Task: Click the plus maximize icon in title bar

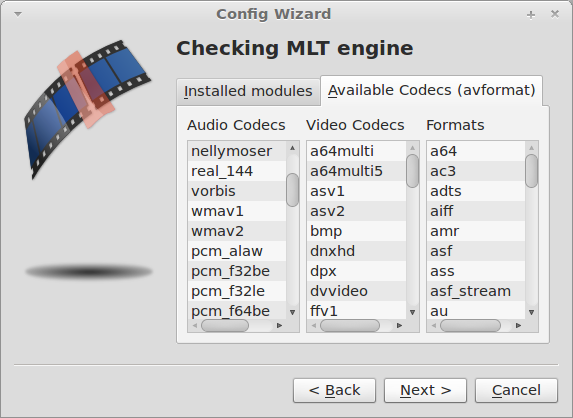Action: click(531, 15)
